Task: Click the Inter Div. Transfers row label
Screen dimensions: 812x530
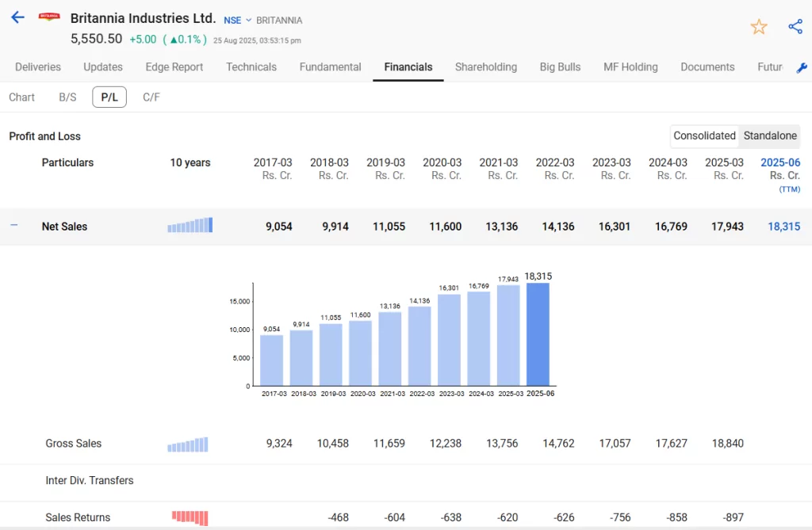Action: tap(90, 480)
